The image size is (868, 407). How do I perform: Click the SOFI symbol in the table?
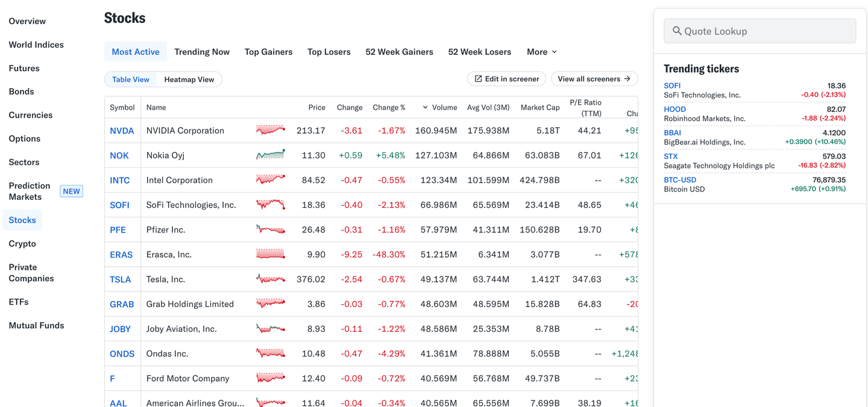[119, 205]
